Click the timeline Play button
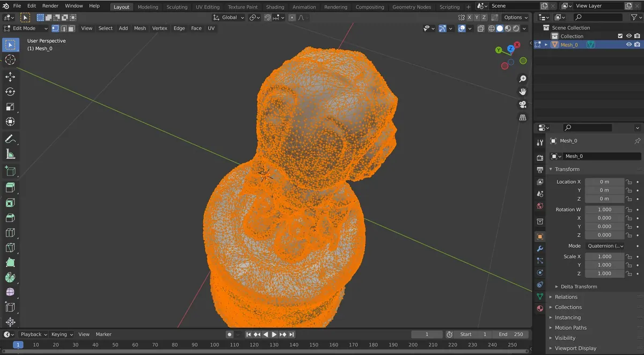Image resolution: width=644 pixels, height=355 pixels. [274, 334]
